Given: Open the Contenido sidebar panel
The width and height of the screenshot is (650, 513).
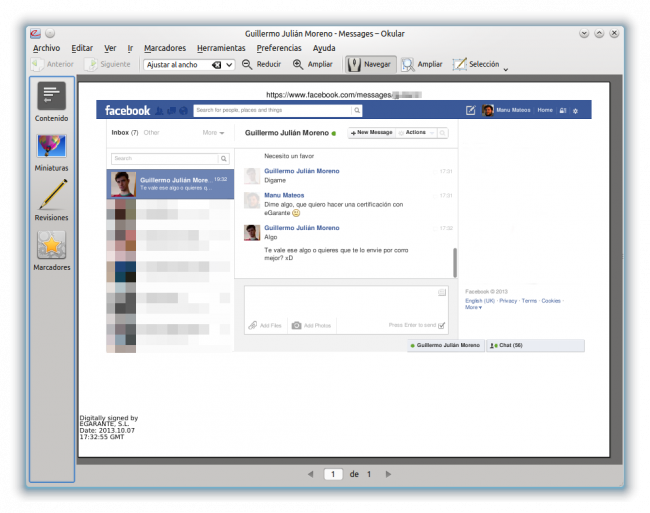Looking at the screenshot, I should 51,102.
